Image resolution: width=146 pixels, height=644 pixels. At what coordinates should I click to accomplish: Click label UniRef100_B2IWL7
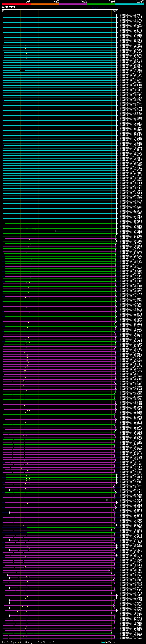131,90
